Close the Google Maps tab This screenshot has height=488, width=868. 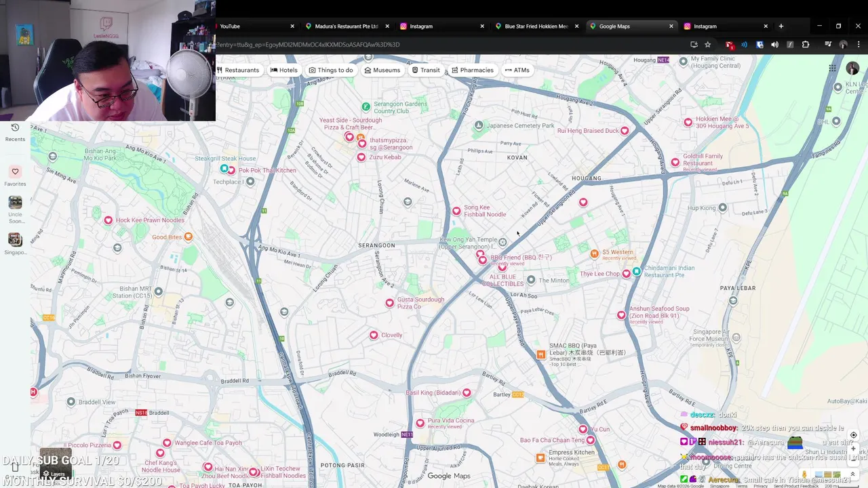pyautogui.click(x=671, y=26)
